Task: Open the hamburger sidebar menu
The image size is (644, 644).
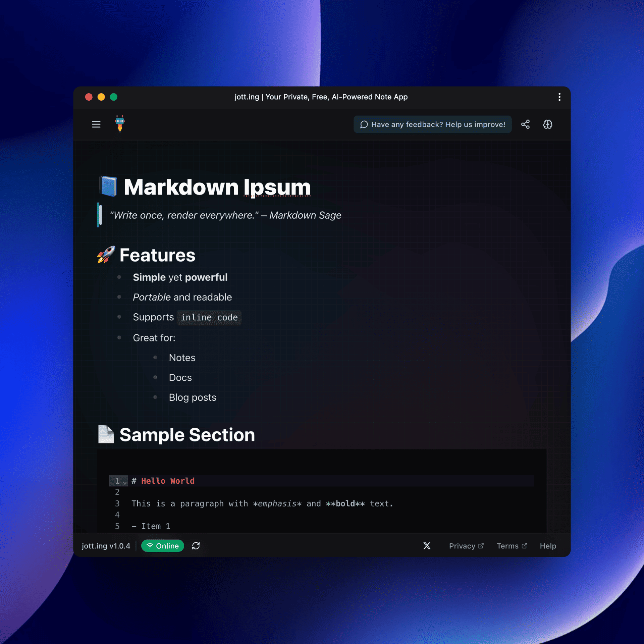Action: (96, 124)
